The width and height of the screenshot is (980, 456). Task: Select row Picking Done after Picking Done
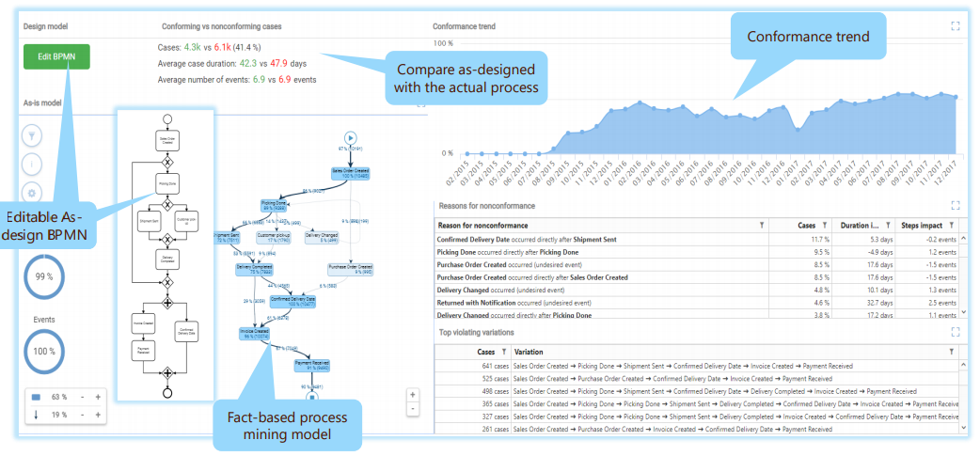click(697, 252)
